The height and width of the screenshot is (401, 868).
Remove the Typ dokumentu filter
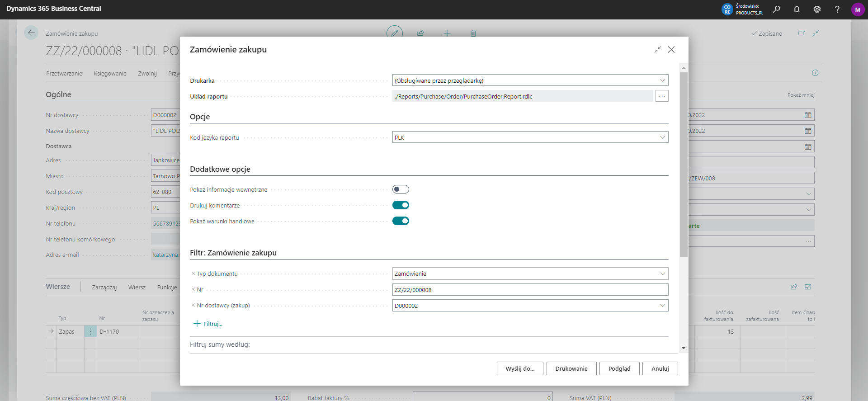pos(193,274)
